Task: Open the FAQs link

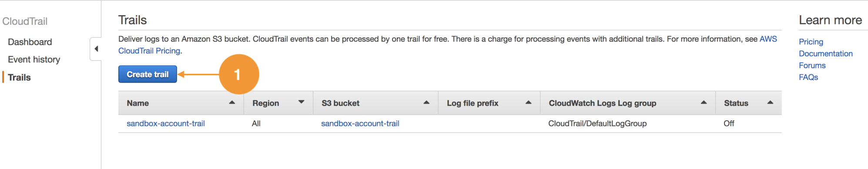Action: pyautogui.click(x=808, y=77)
